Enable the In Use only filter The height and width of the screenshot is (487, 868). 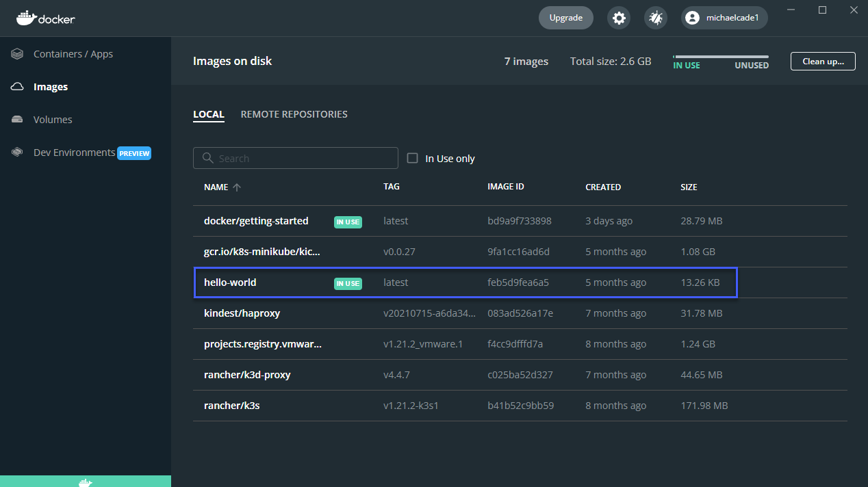(x=412, y=157)
